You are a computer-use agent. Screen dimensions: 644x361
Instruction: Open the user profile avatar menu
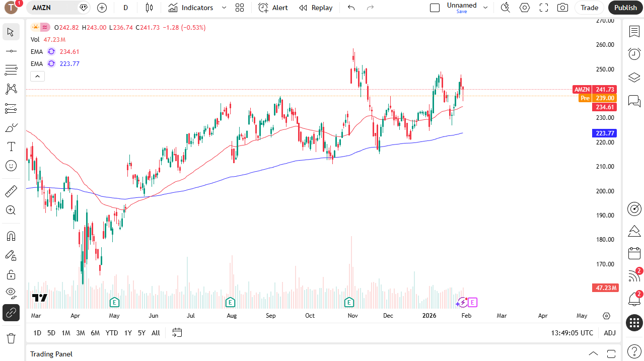pyautogui.click(x=12, y=8)
